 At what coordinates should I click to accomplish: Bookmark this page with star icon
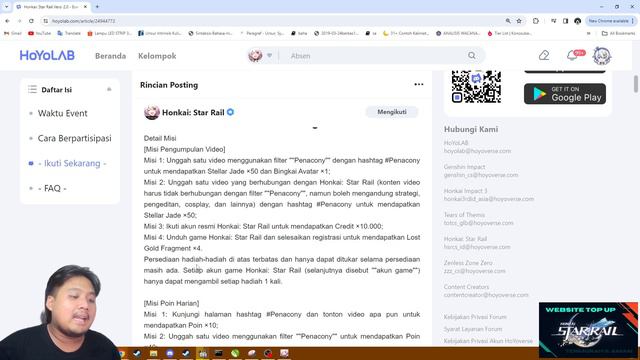[x=519, y=21]
